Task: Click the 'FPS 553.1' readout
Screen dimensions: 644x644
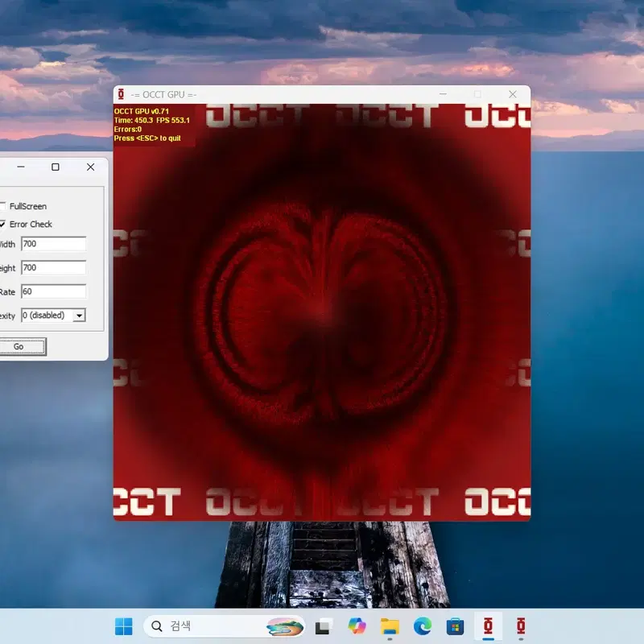Action: pyautogui.click(x=173, y=120)
